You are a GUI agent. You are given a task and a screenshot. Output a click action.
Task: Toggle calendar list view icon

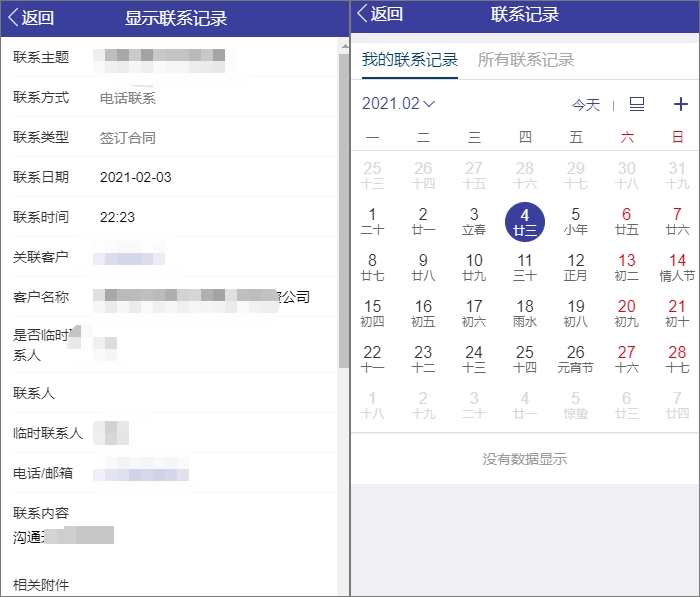click(x=637, y=104)
